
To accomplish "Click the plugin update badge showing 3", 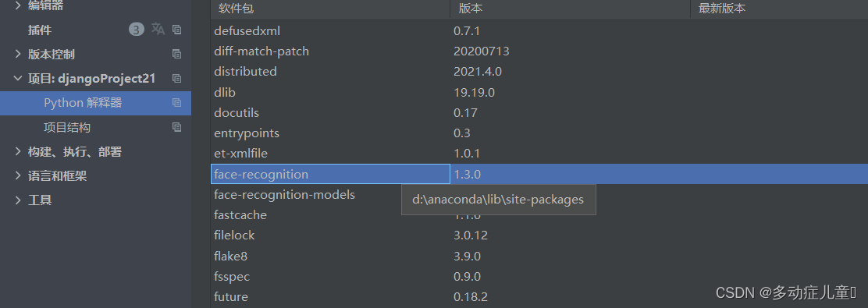I will tap(136, 30).
